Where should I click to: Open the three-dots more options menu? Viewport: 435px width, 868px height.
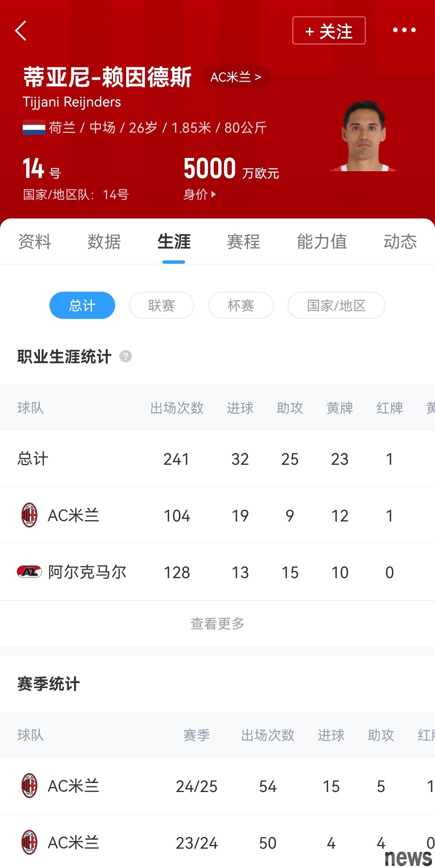[x=404, y=30]
